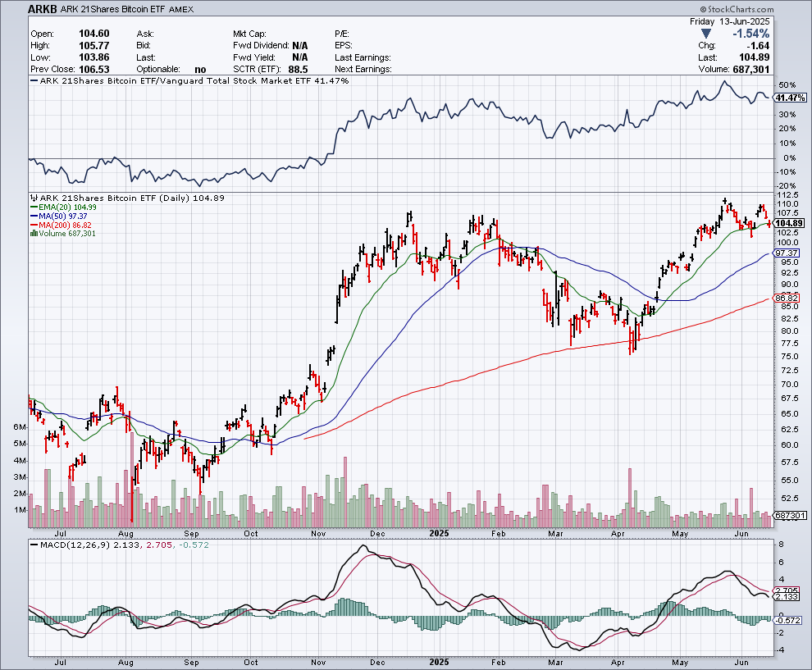
Task: Select the ARKB ticker symbol at top left
Action: click(x=44, y=10)
